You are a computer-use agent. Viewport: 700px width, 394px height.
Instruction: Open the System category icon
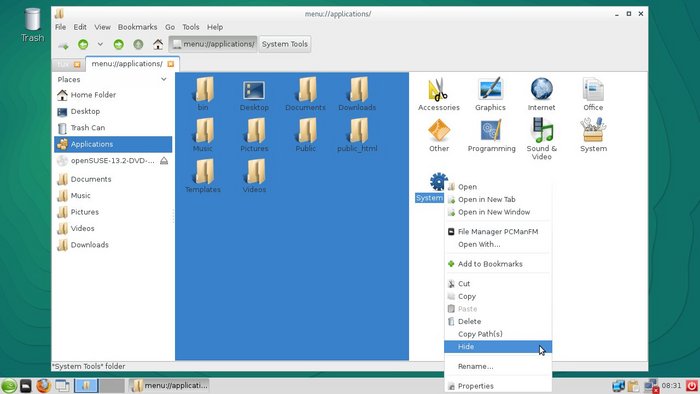(x=593, y=130)
